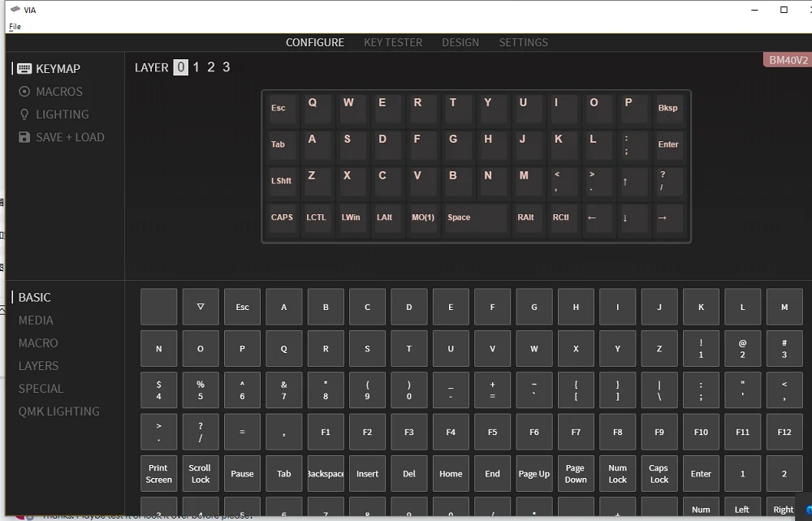Open the QMK Lighting keycode category
This screenshot has height=521, width=812.
pos(59,411)
